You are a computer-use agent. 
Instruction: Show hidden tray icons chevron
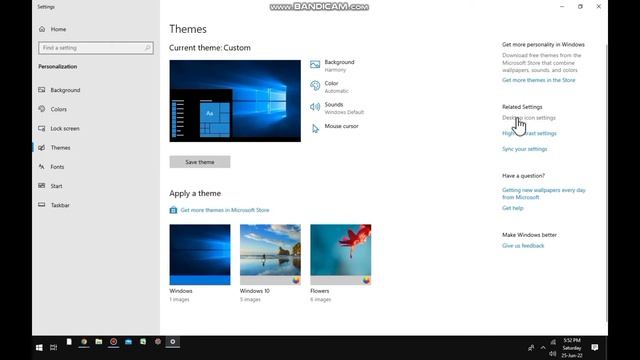click(x=543, y=348)
